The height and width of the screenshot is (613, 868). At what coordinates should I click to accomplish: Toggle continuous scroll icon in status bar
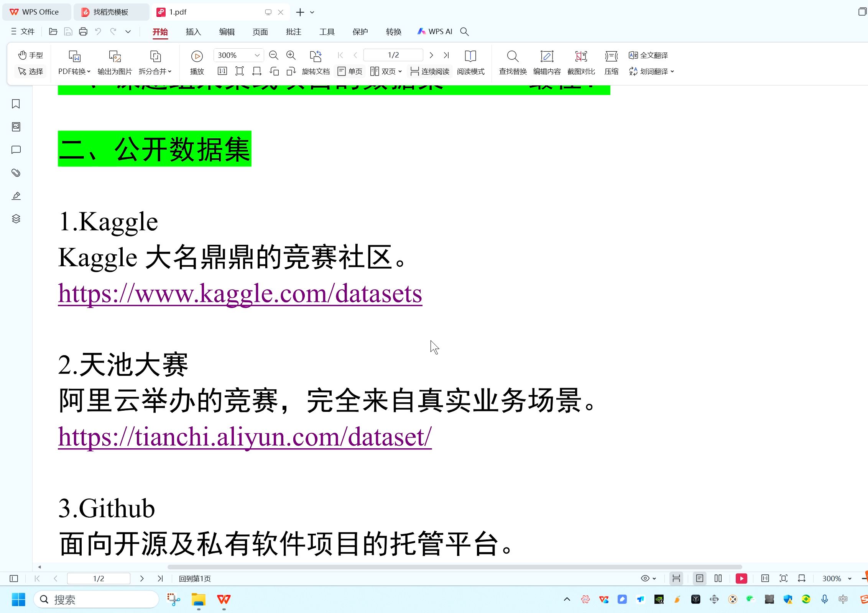point(676,579)
